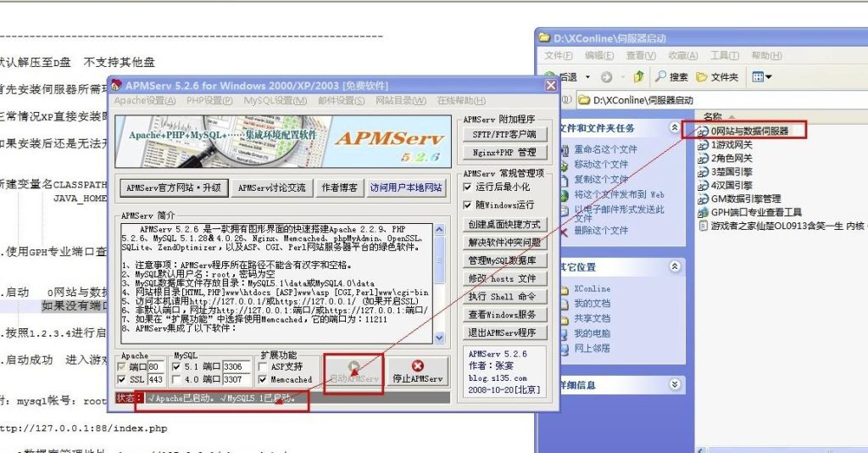The image size is (868, 453).
Task: Open 邮件设置 menu
Action: [x=341, y=100]
